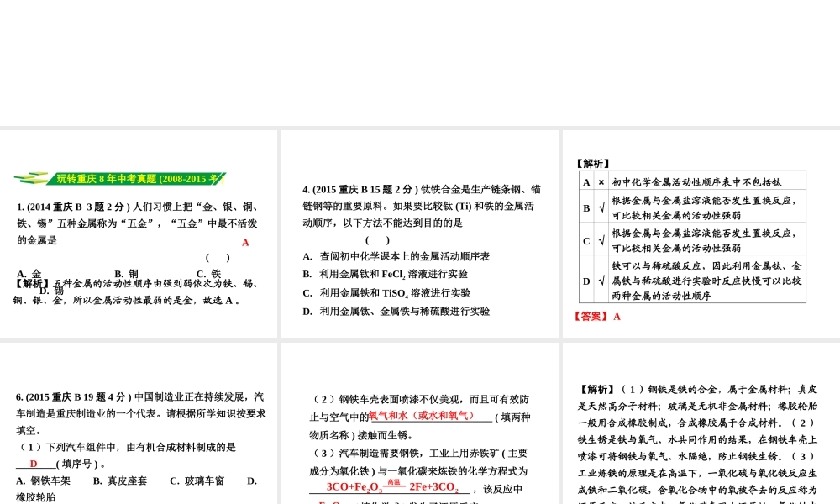Screen dimensions: 840x504
Task: Click row D explanation starting with 钛可以与稀硫酸反应
Action: [x=706, y=281]
